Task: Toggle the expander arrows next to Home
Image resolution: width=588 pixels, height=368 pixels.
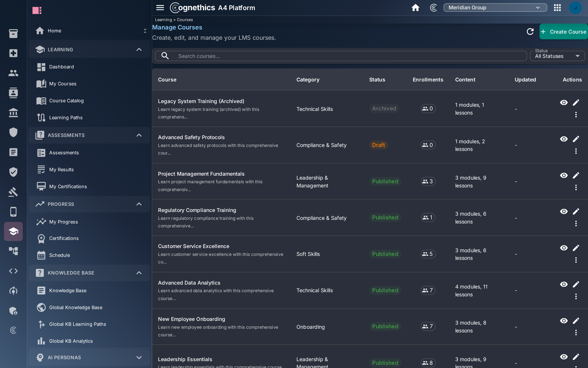Action: click(145, 31)
